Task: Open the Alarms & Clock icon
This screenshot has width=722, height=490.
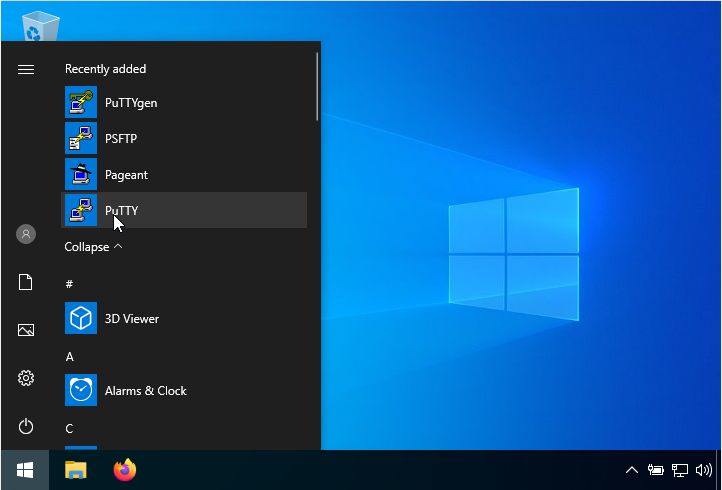Action: (x=81, y=390)
